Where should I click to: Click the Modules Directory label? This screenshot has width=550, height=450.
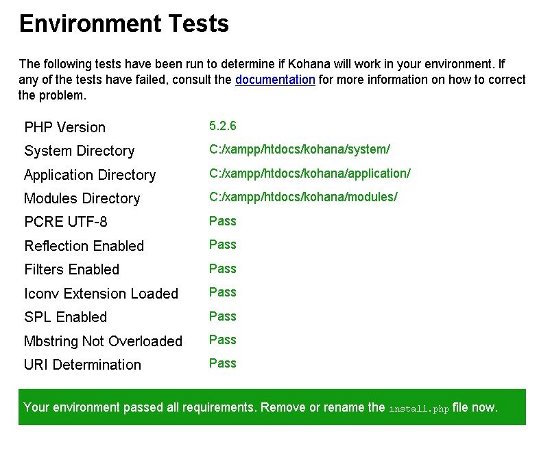(x=82, y=198)
